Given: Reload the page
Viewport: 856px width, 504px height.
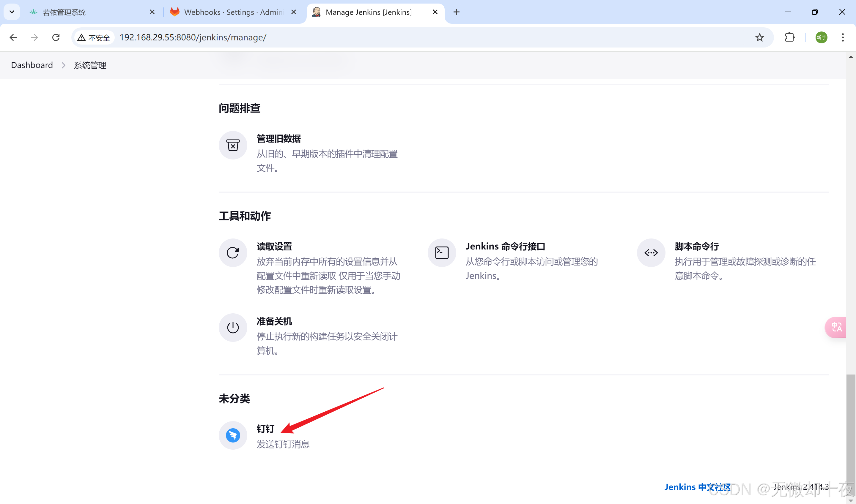Looking at the screenshot, I should click(56, 37).
